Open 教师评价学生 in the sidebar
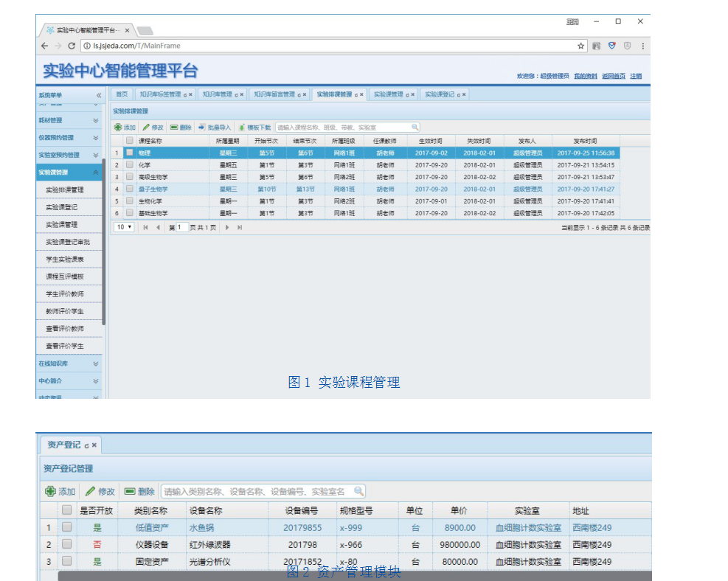Image resolution: width=728 pixels, height=581 pixels. click(64, 311)
